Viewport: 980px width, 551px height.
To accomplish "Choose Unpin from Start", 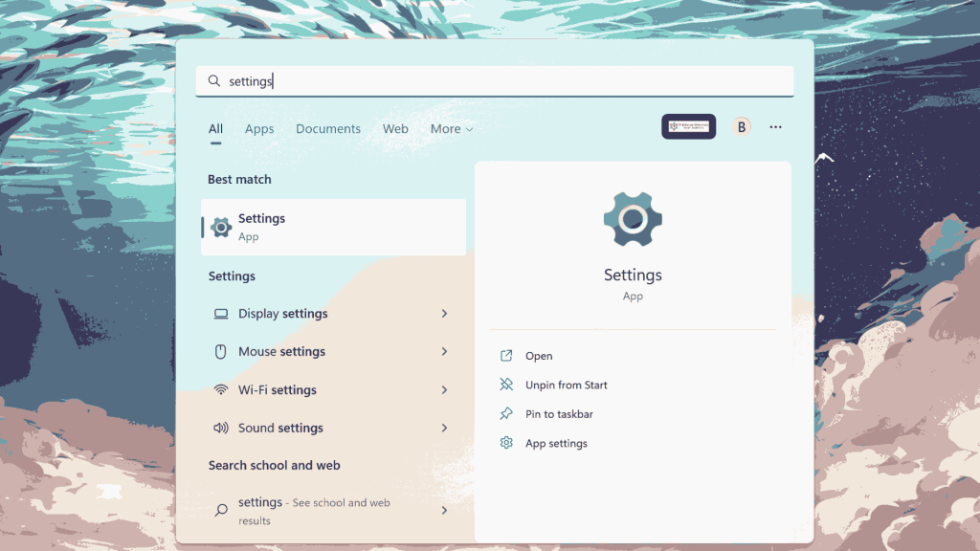I will click(x=567, y=385).
